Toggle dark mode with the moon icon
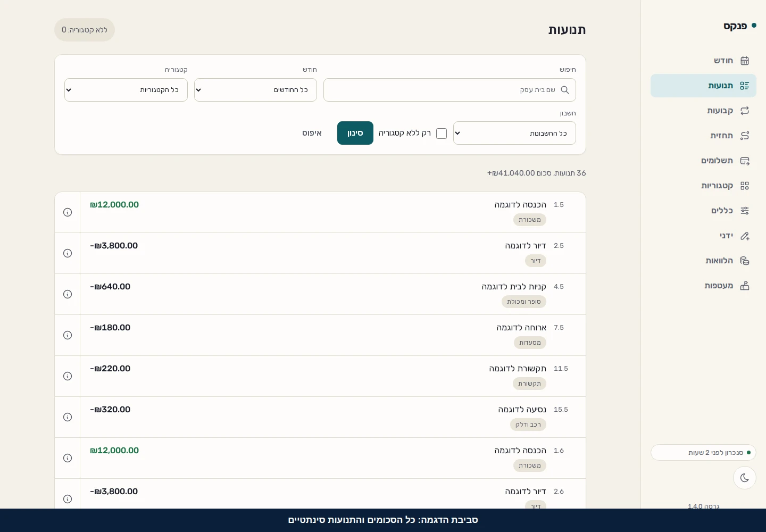766x532 pixels. point(745,478)
